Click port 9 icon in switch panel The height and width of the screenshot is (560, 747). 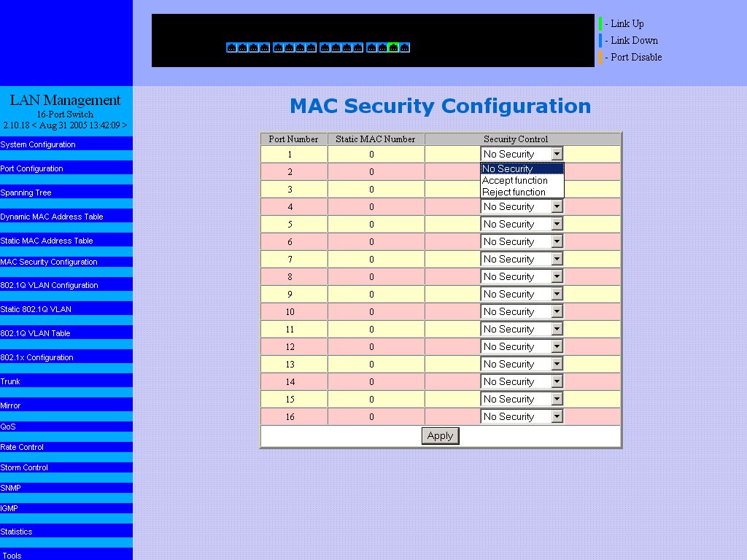(x=325, y=48)
